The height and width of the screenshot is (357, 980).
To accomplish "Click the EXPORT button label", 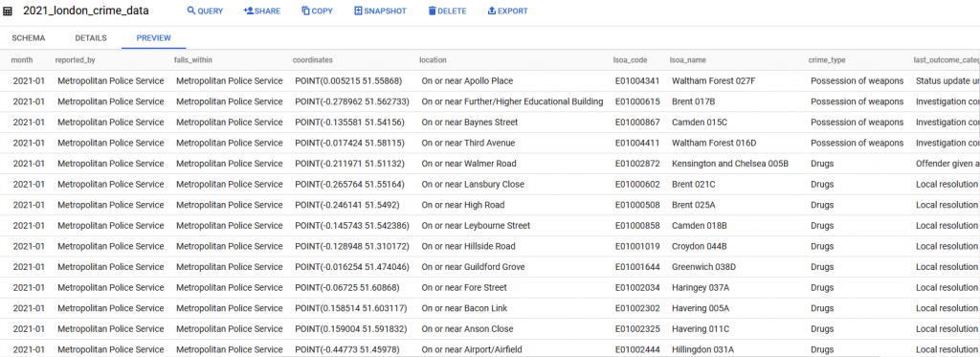I will click(513, 11).
